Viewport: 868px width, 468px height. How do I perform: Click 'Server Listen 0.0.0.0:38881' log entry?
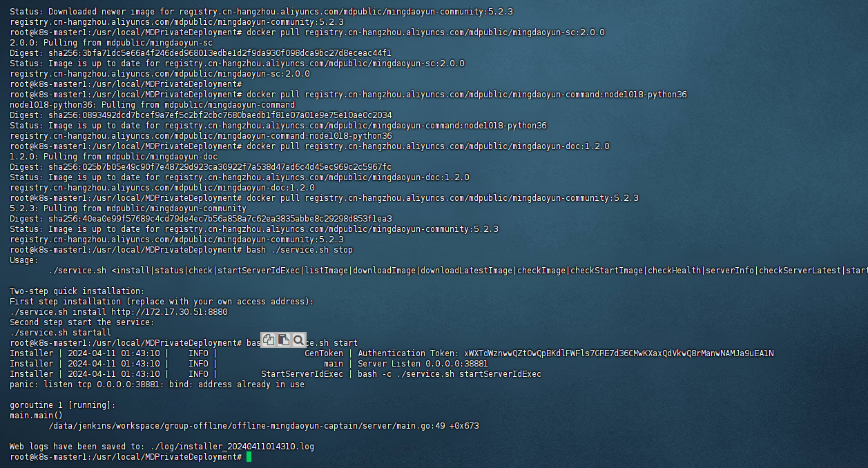coord(423,364)
